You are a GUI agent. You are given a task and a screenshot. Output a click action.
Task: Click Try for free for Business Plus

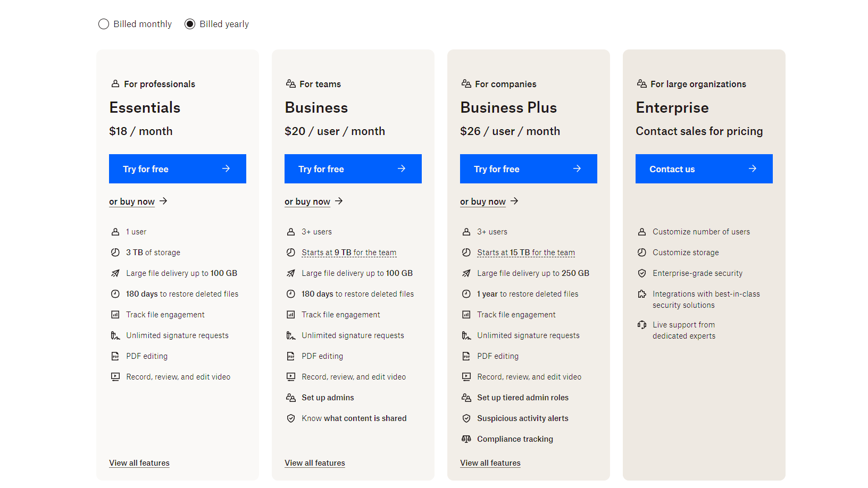coord(528,169)
